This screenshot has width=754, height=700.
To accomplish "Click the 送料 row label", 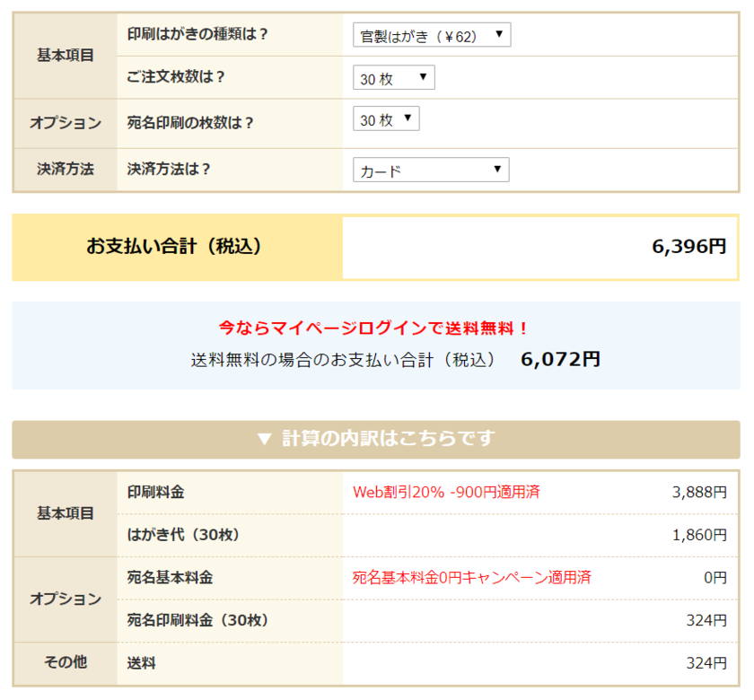I will coord(142,663).
